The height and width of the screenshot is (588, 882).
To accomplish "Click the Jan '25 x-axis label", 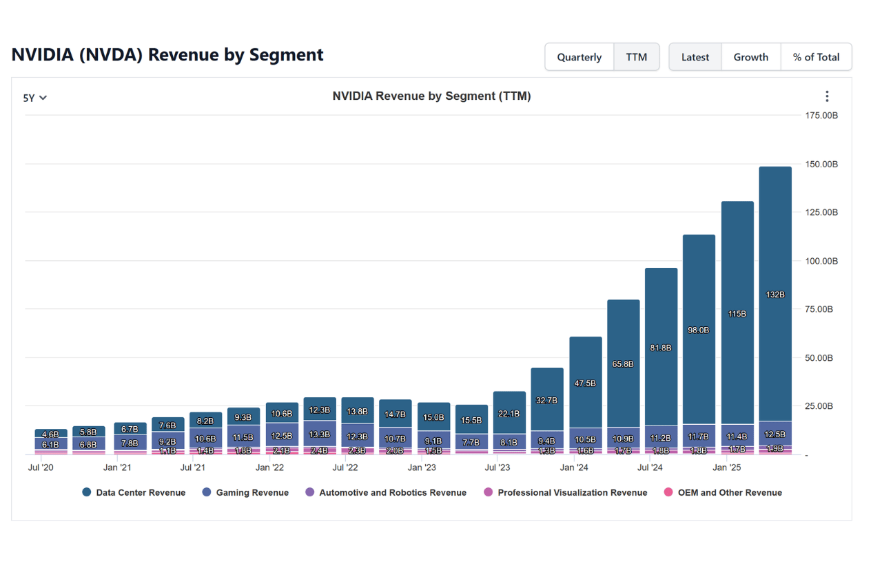I will tap(726, 468).
